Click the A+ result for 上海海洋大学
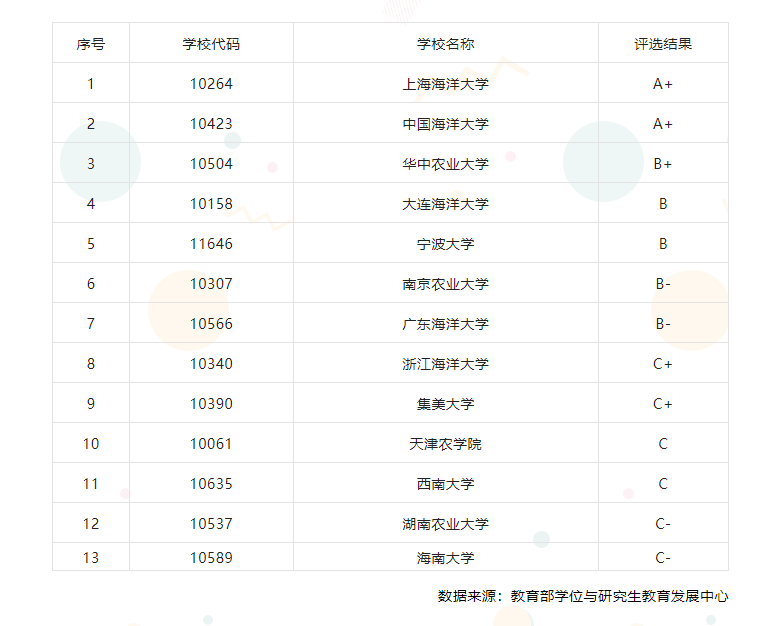 [x=663, y=83]
